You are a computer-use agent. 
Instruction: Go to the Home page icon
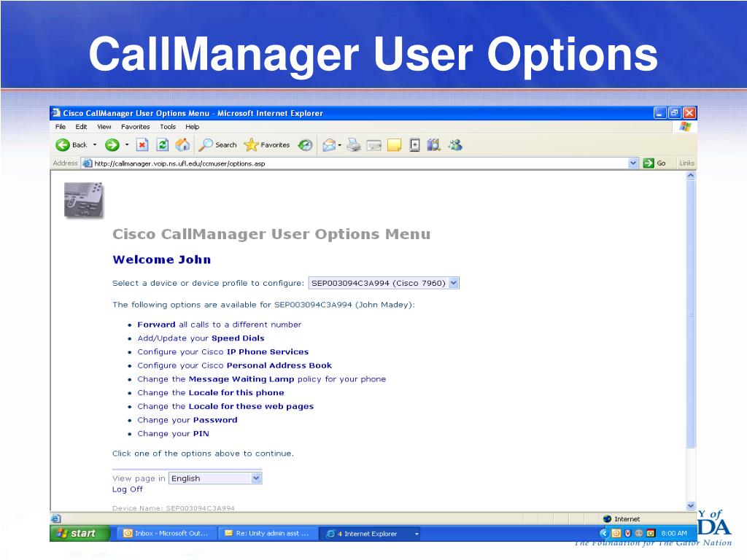182,145
